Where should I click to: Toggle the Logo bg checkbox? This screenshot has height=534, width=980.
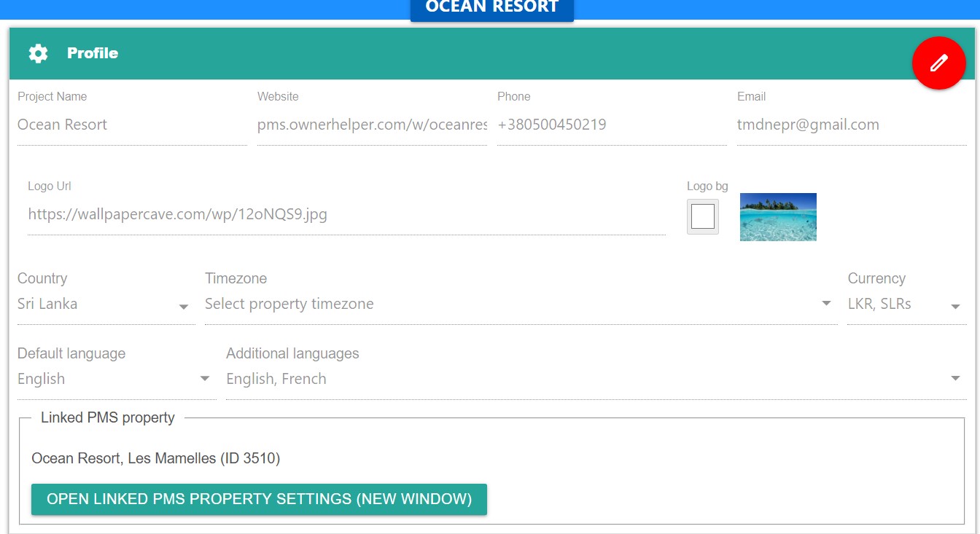coord(702,217)
